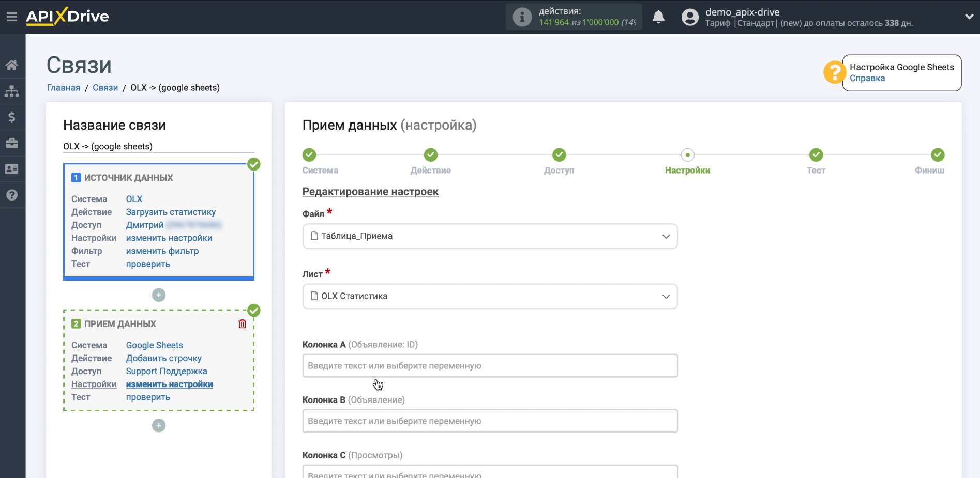Go to Система step
This screenshot has height=478, width=980.
pos(309,155)
